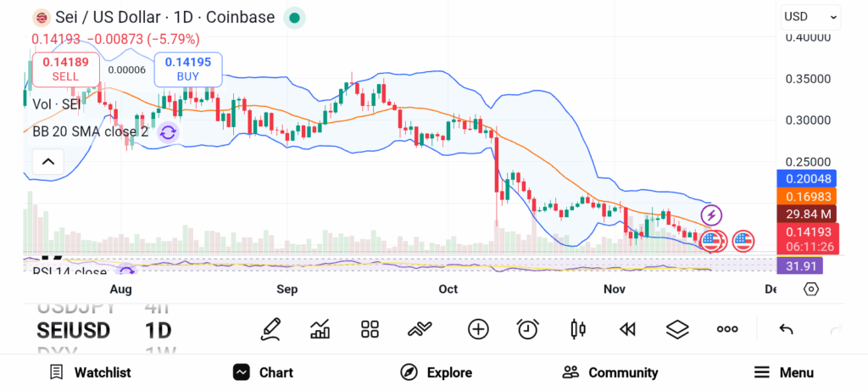Select the pencil drawing tool
The image size is (868, 391).
[x=271, y=329]
